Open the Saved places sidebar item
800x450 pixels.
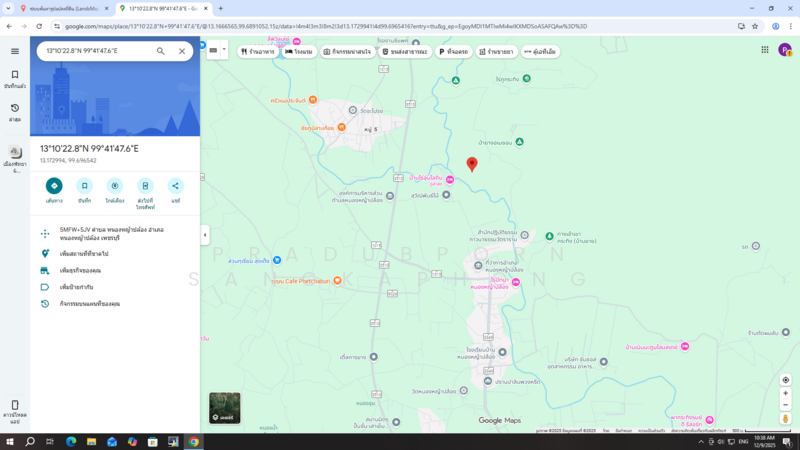pos(14,79)
